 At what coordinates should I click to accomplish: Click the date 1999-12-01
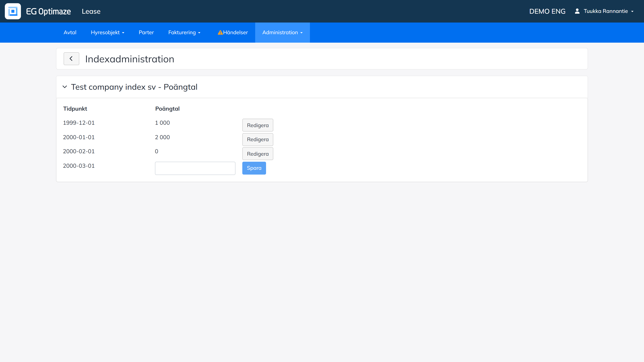(79, 123)
